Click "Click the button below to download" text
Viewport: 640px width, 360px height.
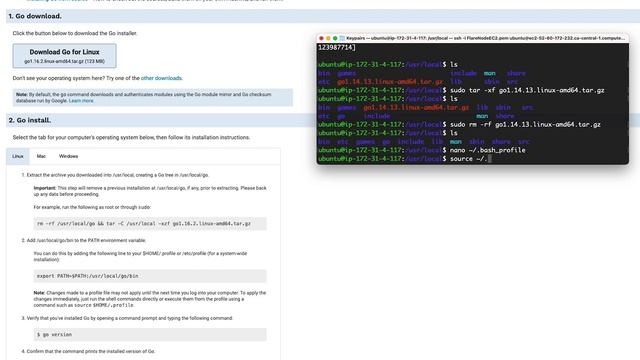tap(75, 33)
